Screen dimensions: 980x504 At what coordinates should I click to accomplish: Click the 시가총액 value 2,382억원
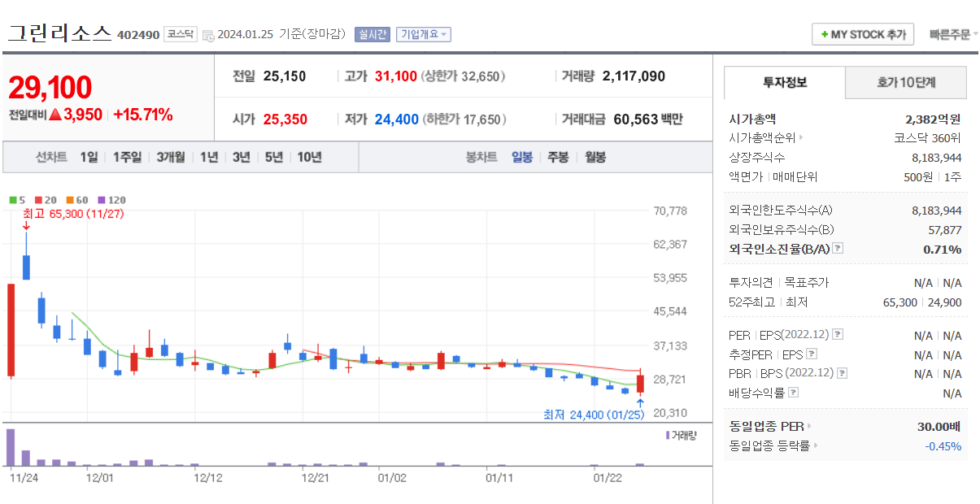tap(933, 119)
